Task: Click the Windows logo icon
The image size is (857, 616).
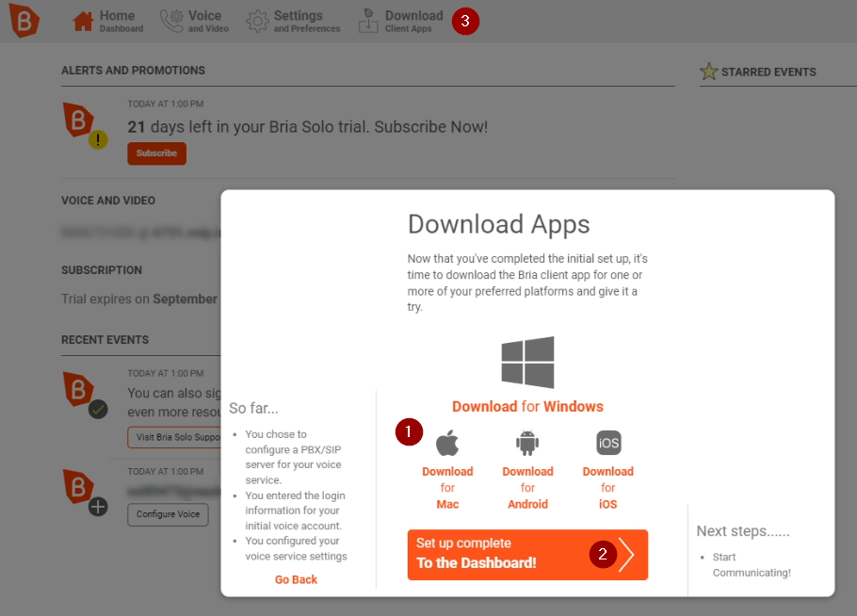Action: point(527,362)
